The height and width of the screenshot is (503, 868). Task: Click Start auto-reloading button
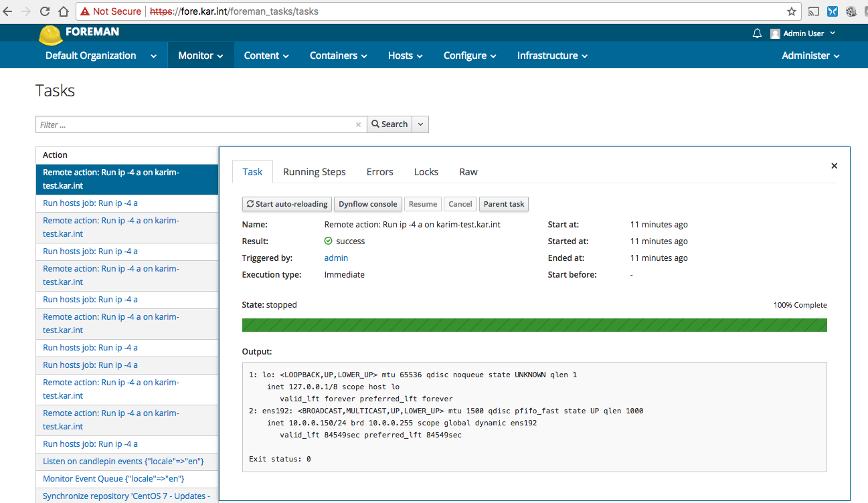coord(287,204)
